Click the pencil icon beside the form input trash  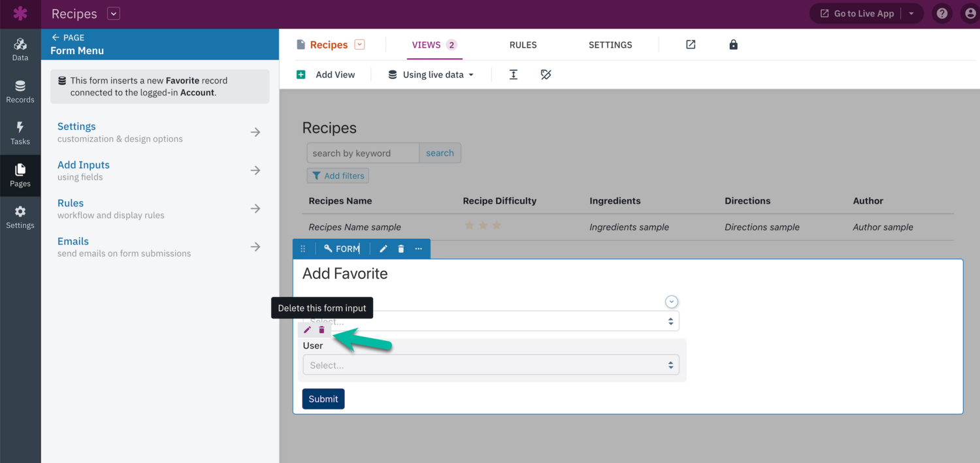308,330
